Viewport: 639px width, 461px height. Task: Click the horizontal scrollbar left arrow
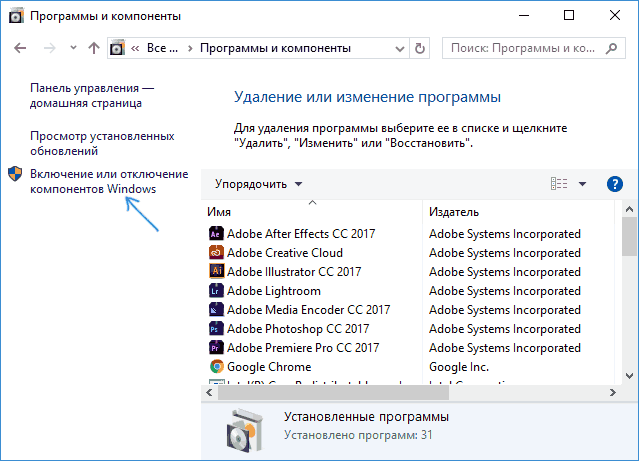209,393
